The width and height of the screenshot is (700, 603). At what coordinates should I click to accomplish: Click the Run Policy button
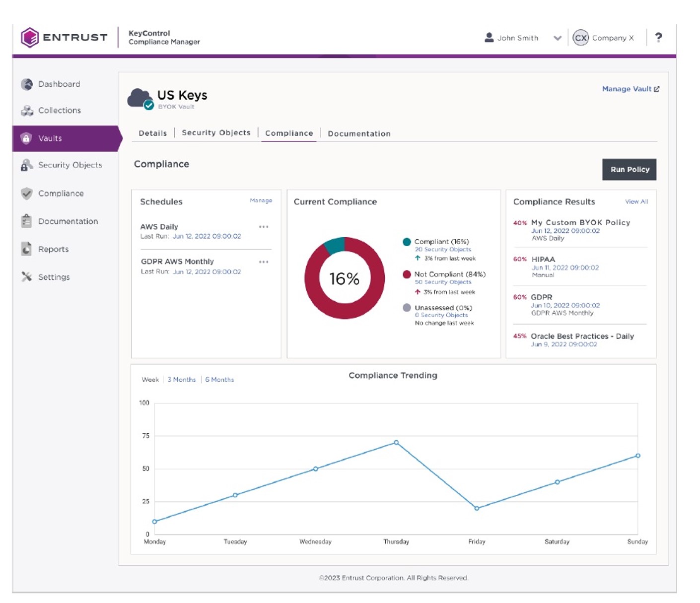click(x=630, y=169)
